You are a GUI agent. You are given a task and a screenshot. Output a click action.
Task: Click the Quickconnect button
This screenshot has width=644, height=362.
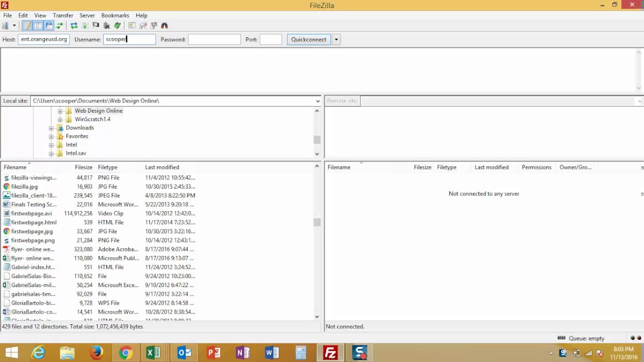(308, 39)
